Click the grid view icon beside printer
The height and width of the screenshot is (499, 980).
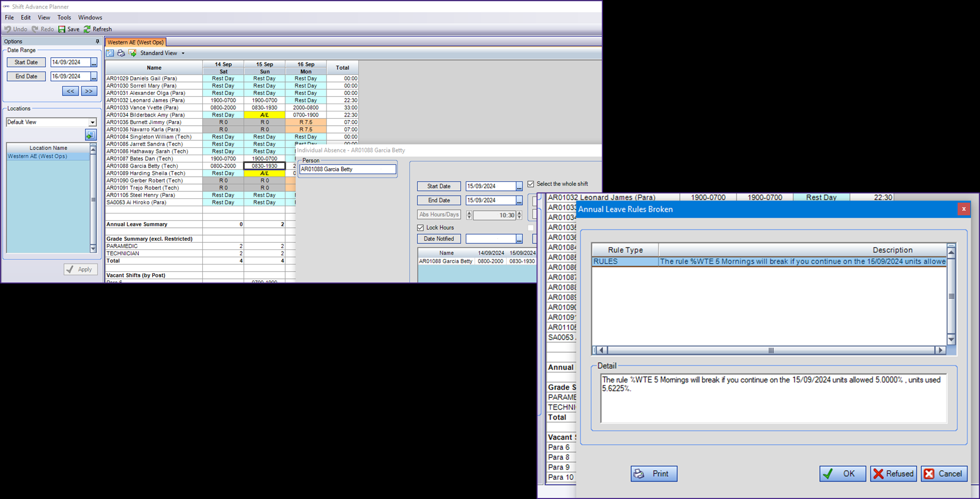pyautogui.click(x=110, y=53)
